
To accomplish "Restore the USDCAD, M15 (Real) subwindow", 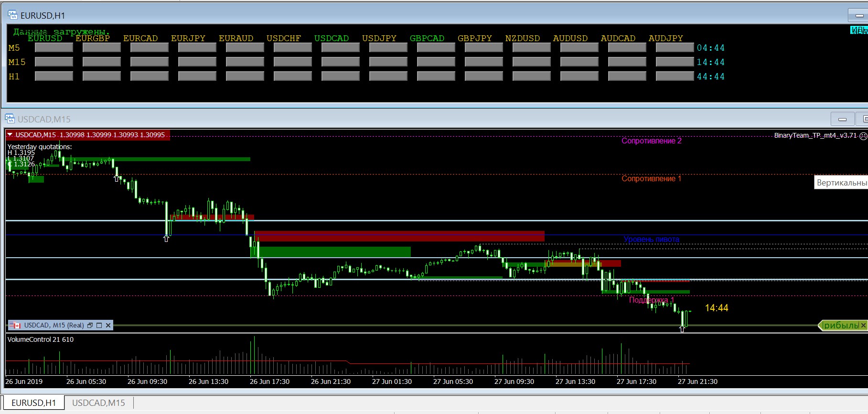I will [90, 326].
